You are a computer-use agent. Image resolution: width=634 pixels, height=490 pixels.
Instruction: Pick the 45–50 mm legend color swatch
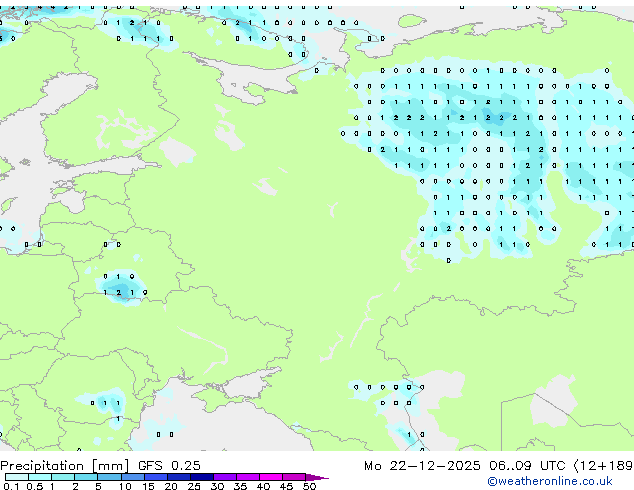click(x=294, y=477)
